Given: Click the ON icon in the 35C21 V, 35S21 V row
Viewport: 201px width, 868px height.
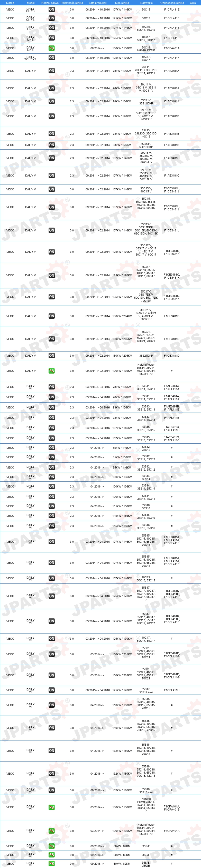Looking at the screenshot, I should click(51, 316).
